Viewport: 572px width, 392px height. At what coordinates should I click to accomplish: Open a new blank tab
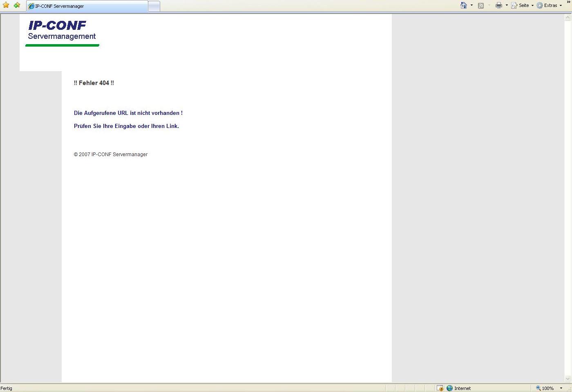coord(154,6)
